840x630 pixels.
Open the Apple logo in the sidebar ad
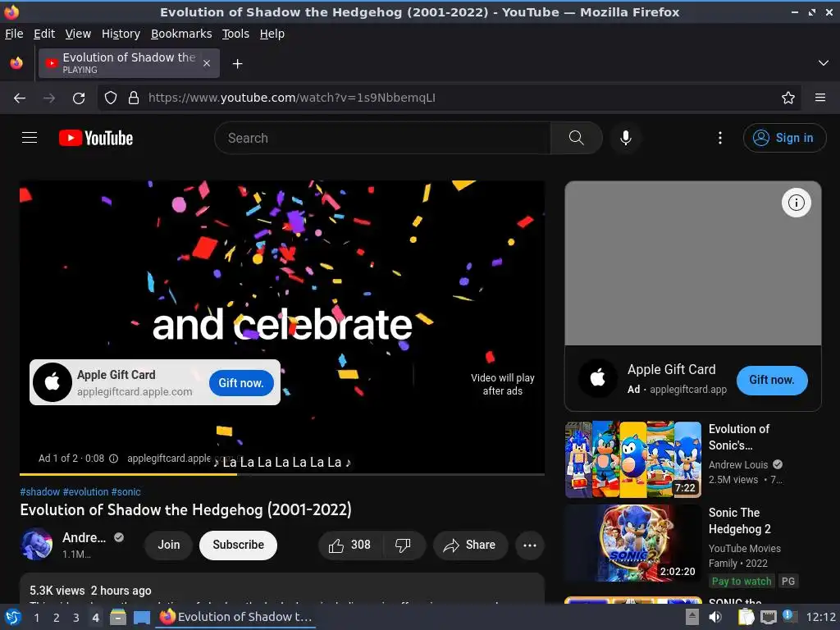click(x=598, y=377)
